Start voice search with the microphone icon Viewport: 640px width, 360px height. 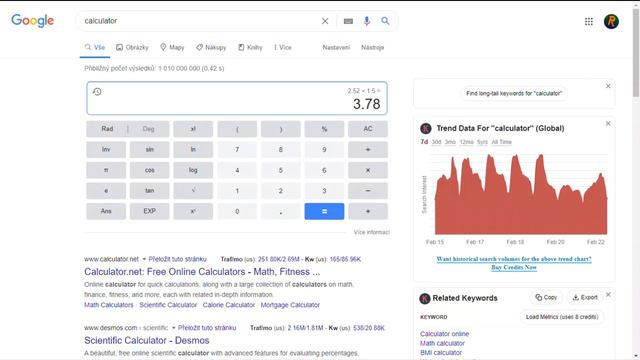click(x=367, y=21)
